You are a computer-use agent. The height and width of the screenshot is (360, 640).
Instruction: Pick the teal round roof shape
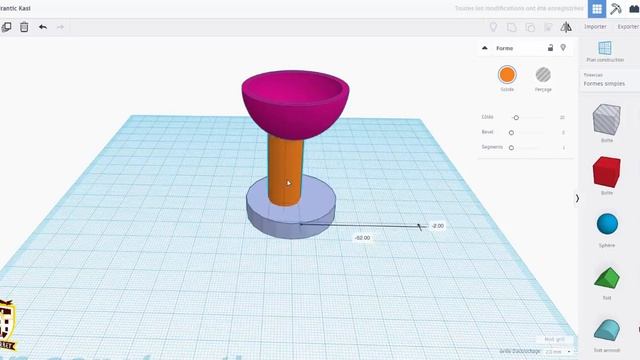tap(607, 330)
